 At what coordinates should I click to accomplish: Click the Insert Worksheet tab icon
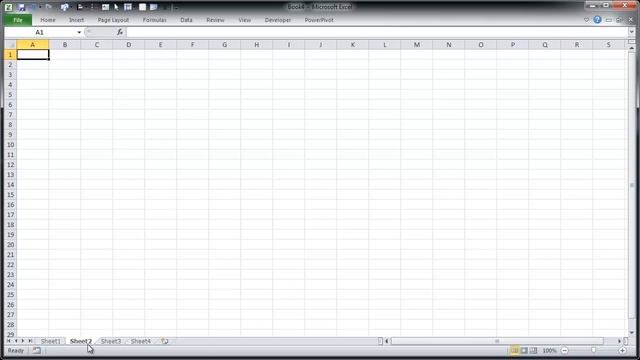(164, 341)
